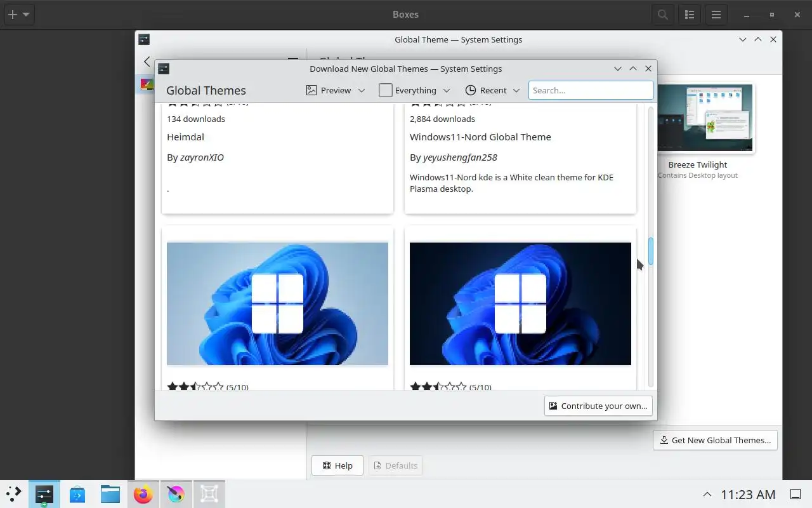
Task: Click the Global Theme window titlebar icon
Action: coord(144,39)
